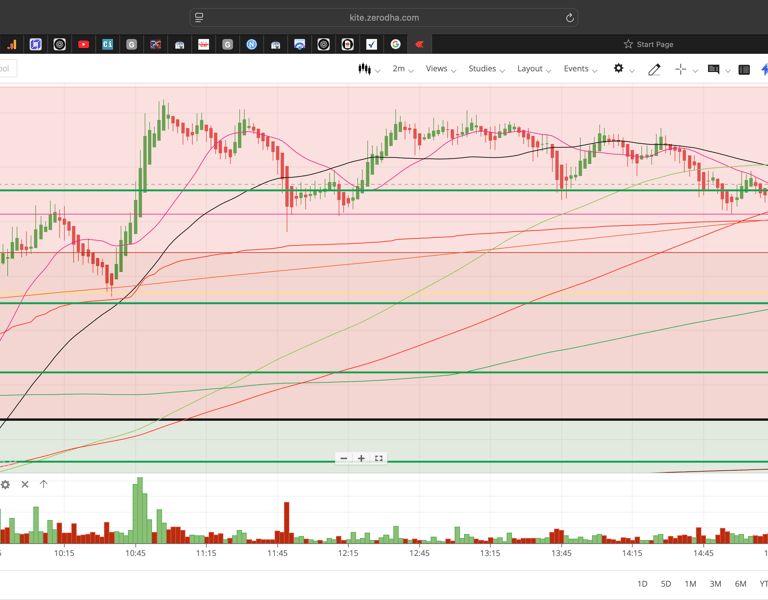Switch to the orange analytics bars pinned tab
This screenshot has width=768, height=600.
pos(11,45)
